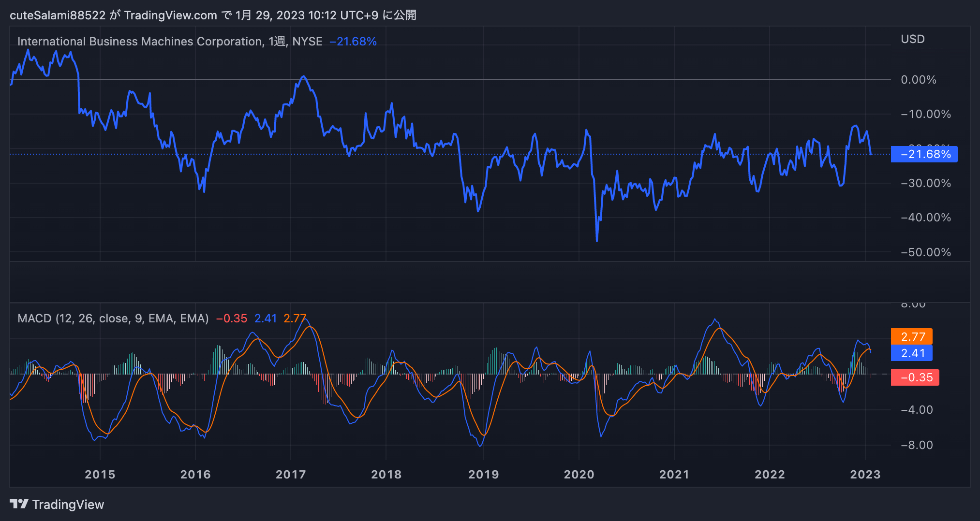
Task: Click the TradingView logo icon
Action: tap(19, 504)
